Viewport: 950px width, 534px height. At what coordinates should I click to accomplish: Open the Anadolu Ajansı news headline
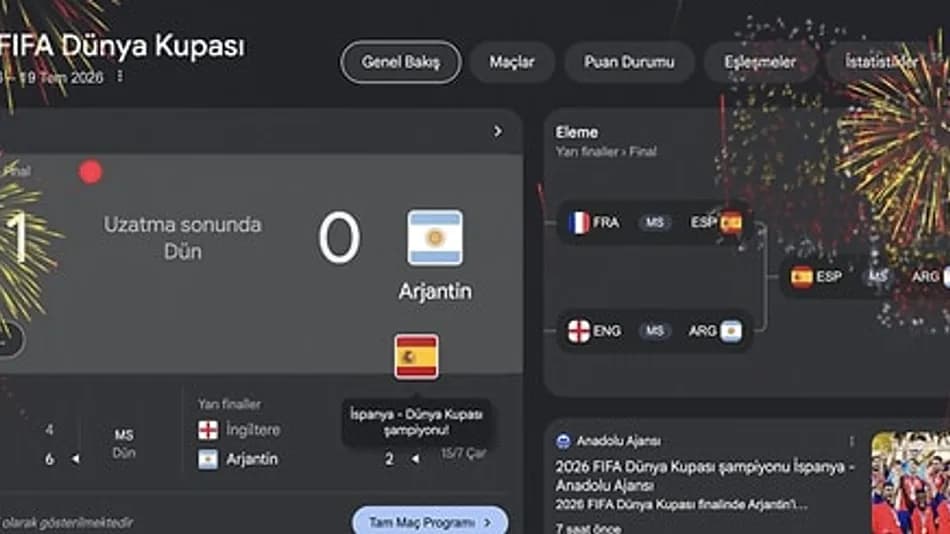(705, 476)
